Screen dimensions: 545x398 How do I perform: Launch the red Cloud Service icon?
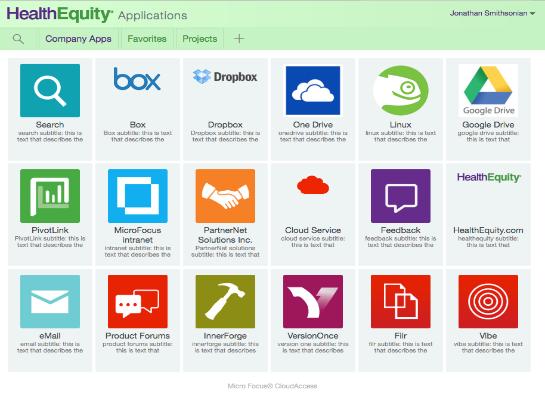tap(313, 185)
